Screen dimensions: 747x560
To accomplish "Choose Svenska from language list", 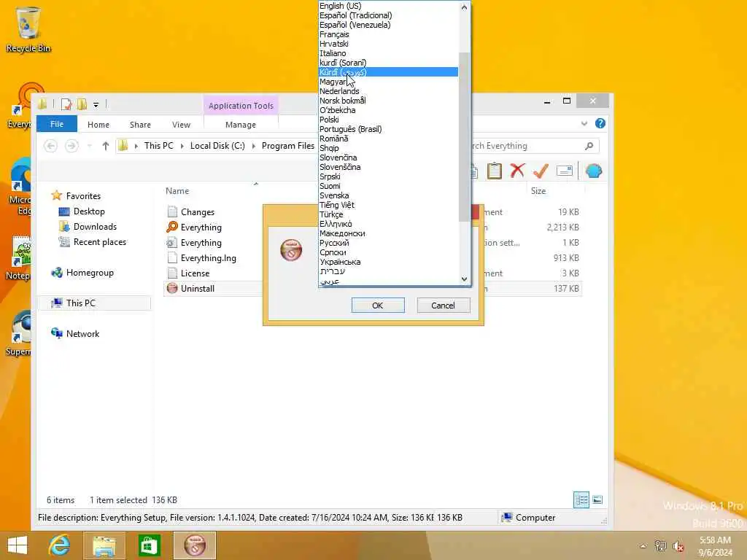I will (x=388, y=195).
